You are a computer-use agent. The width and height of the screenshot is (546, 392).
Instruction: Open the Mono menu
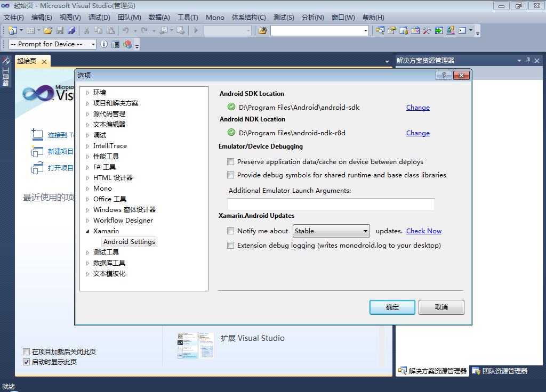pos(215,18)
